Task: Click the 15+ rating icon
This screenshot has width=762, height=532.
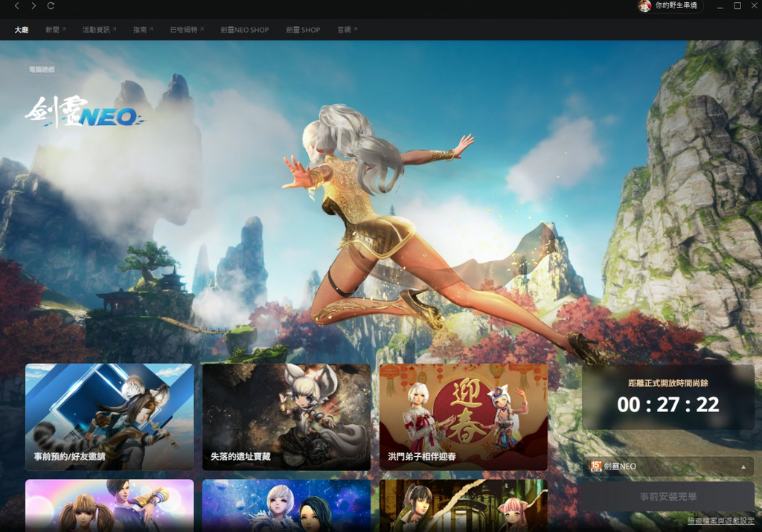Action: click(x=596, y=467)
